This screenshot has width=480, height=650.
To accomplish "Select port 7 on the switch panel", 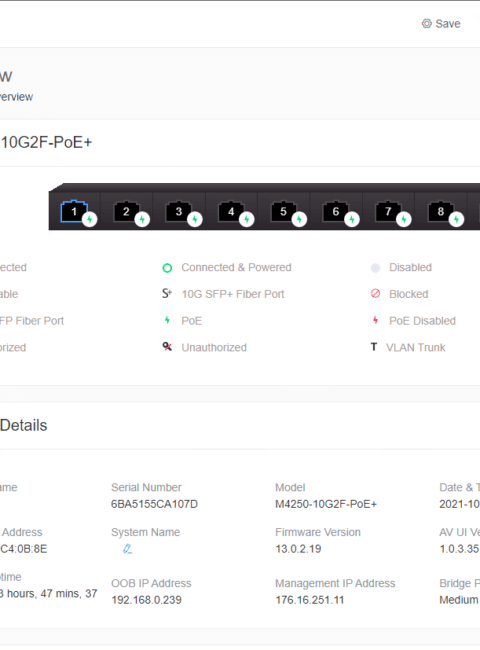I will (388, 211).
